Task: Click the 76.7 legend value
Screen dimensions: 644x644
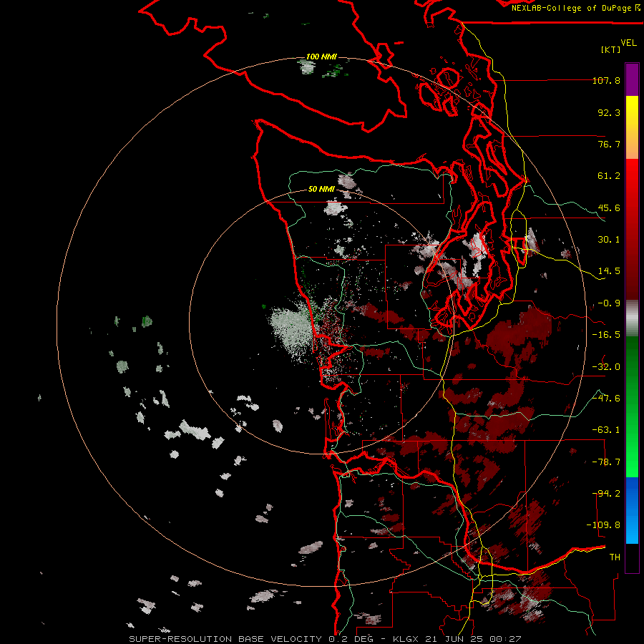Action: pos(609,144)
